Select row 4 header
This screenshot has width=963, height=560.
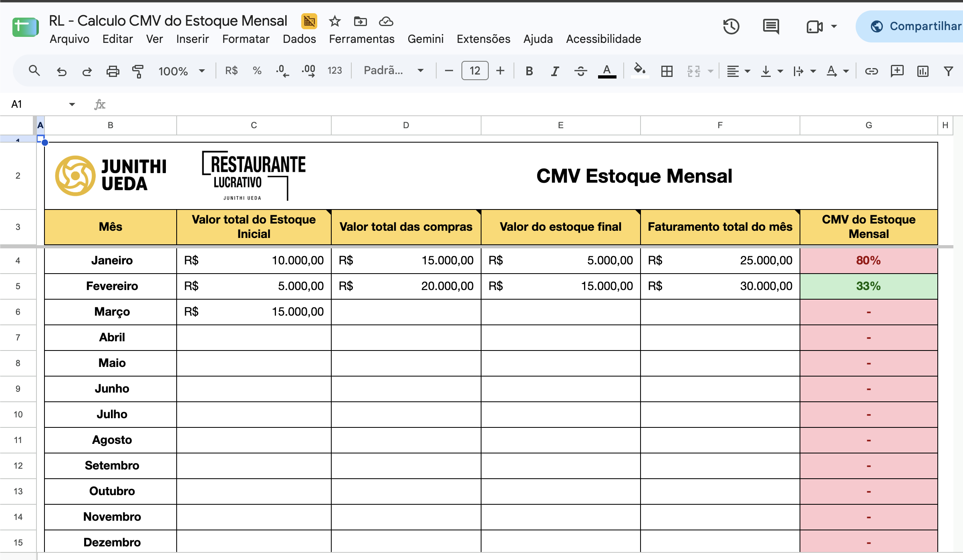[18, 261]
